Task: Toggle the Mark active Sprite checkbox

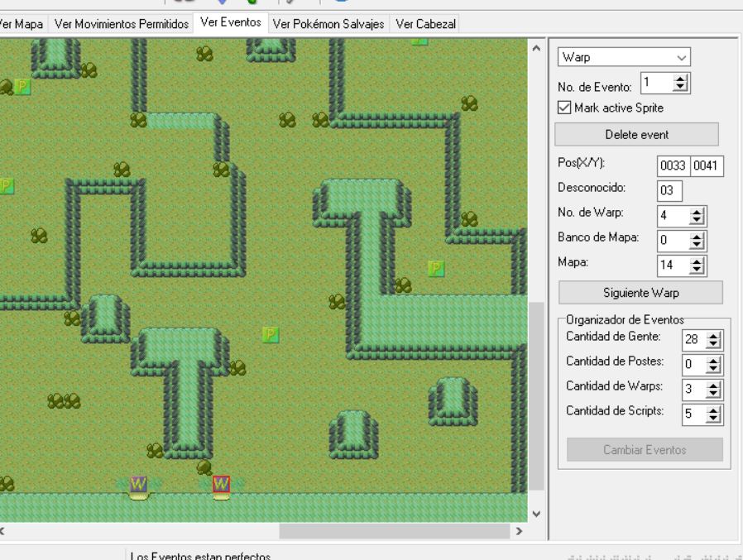Action: (x=565, y=107)
